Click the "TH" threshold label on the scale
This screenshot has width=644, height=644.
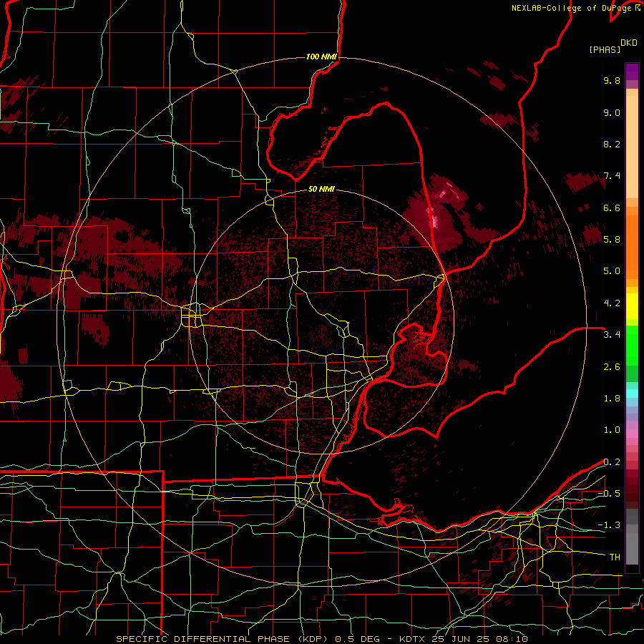(615, 557)
